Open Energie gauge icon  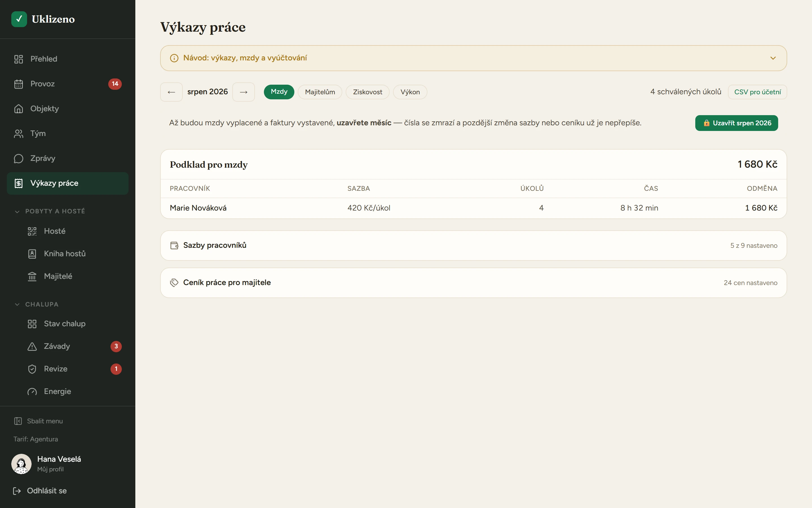coord(32,391)
